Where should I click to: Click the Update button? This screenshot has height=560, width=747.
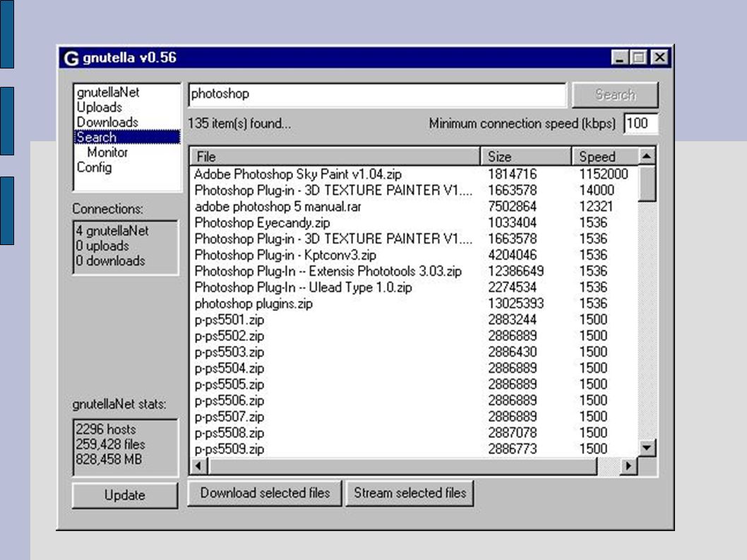(125, 495)
